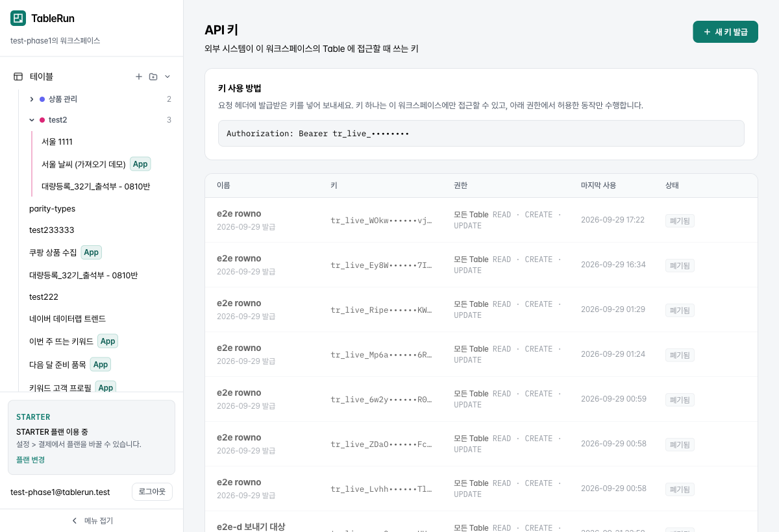Click the 상태 column header
Screen dimensions: 779x532
click(672, 186)
